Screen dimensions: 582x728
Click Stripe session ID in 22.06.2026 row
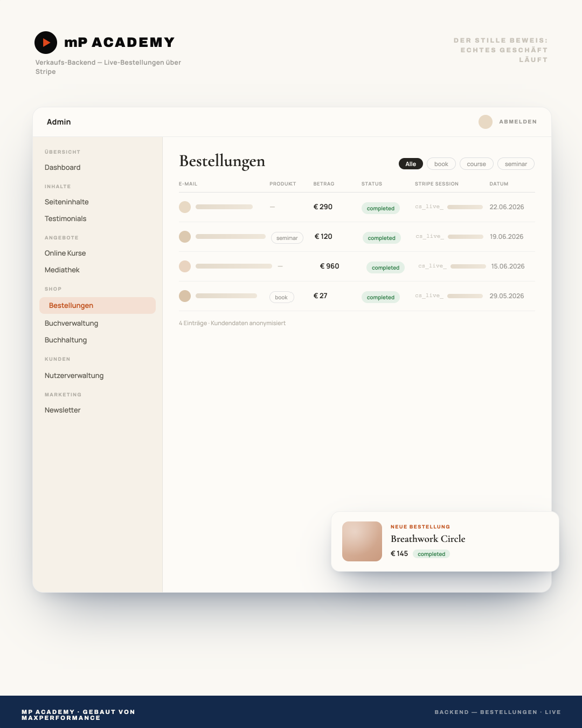[449, 207]
